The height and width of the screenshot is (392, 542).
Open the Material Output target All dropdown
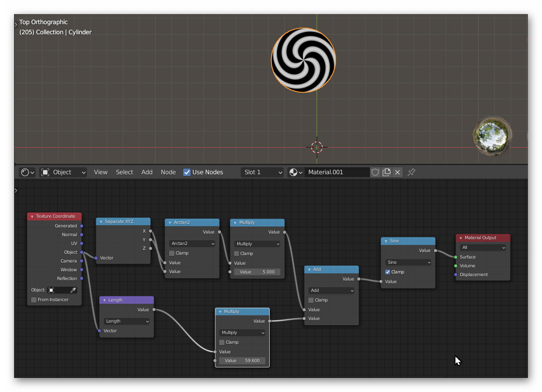(483, 247)
